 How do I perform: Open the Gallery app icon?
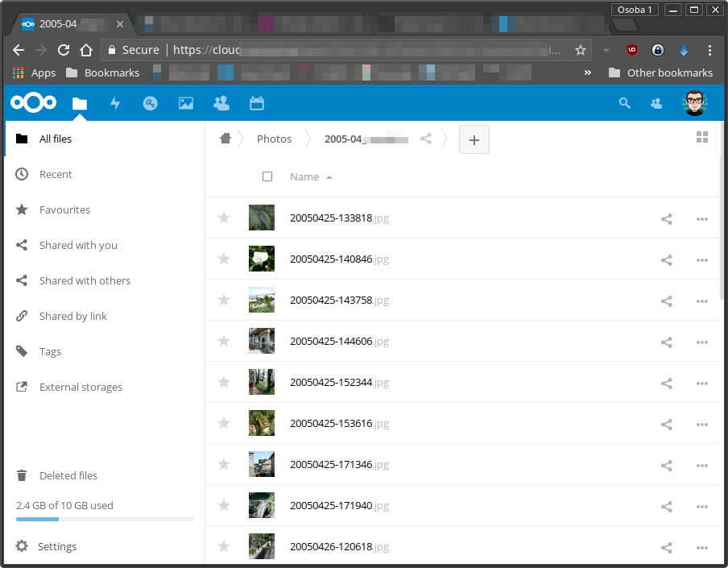click(186, 103)
